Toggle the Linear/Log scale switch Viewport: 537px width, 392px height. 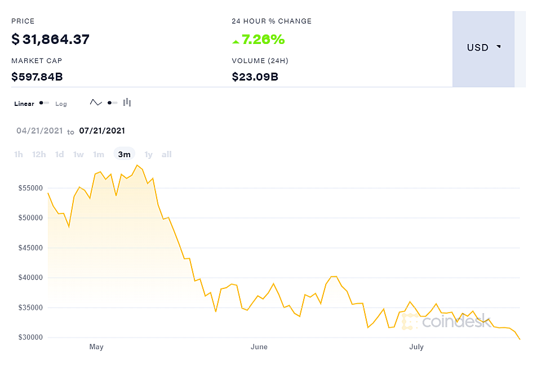(x=44, y=103)
